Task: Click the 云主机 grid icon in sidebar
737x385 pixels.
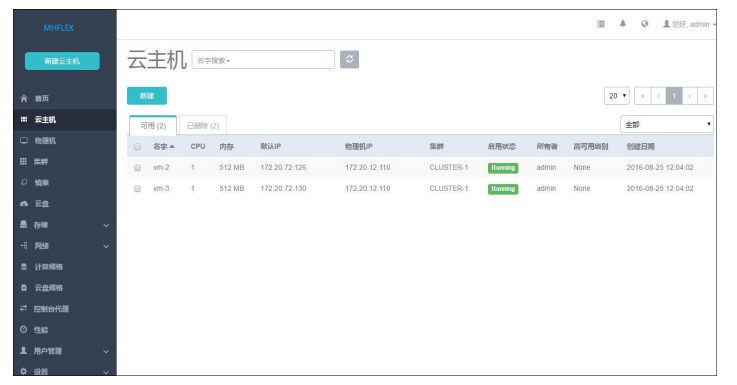Action: [x=24, y=119]
